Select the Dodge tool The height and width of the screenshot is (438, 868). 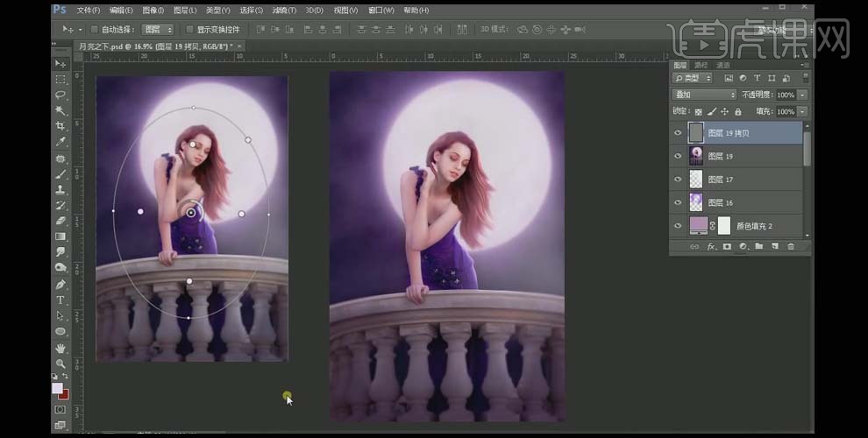(x=60, y=267)
